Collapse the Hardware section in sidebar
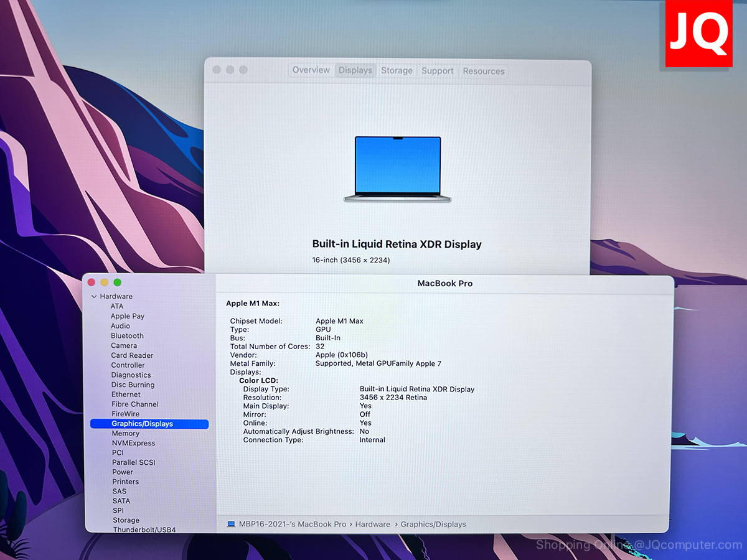This screenshot has width=747, height=560. [x=94, y=297]
